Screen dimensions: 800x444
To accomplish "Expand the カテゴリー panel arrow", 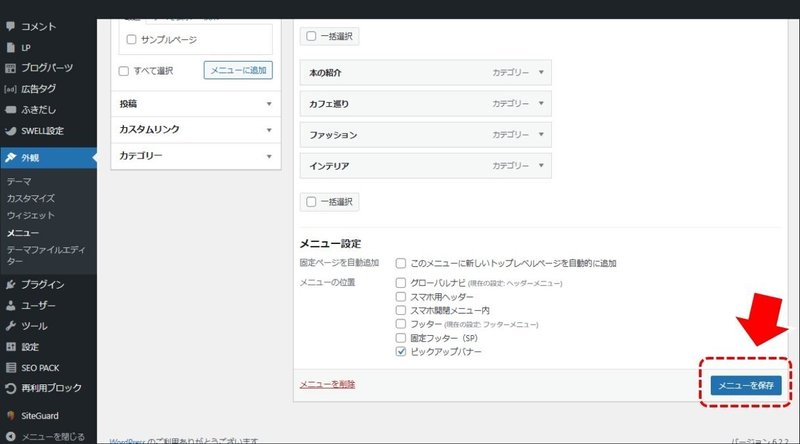I will point(269,156).
